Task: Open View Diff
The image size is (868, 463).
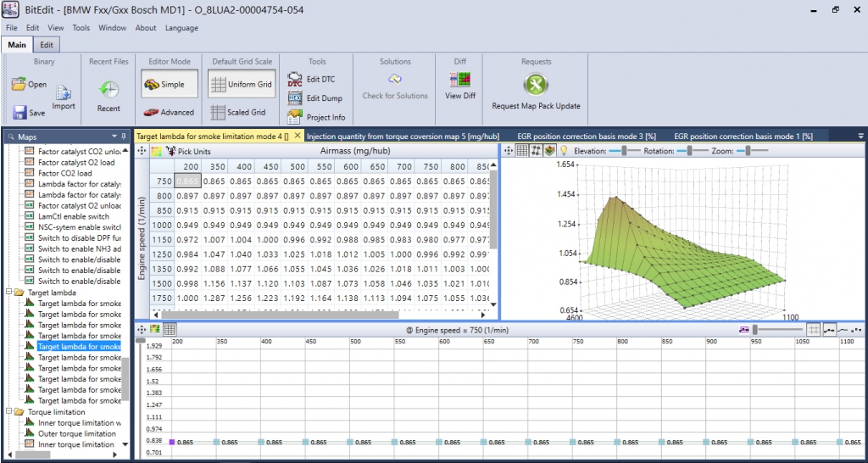Action: (460, 86)
